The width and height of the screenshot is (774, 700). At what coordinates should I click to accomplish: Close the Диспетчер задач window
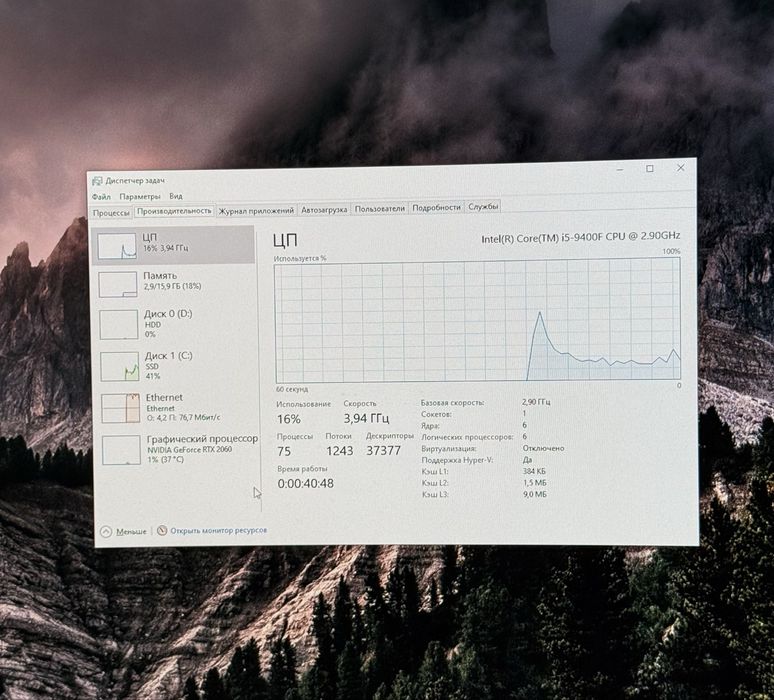681,168
